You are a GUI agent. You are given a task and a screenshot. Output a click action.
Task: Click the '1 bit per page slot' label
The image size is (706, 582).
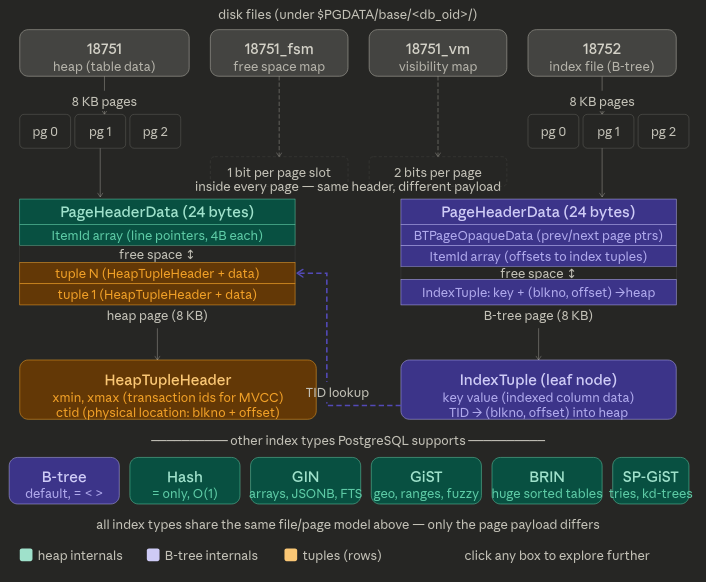[279, 172]
